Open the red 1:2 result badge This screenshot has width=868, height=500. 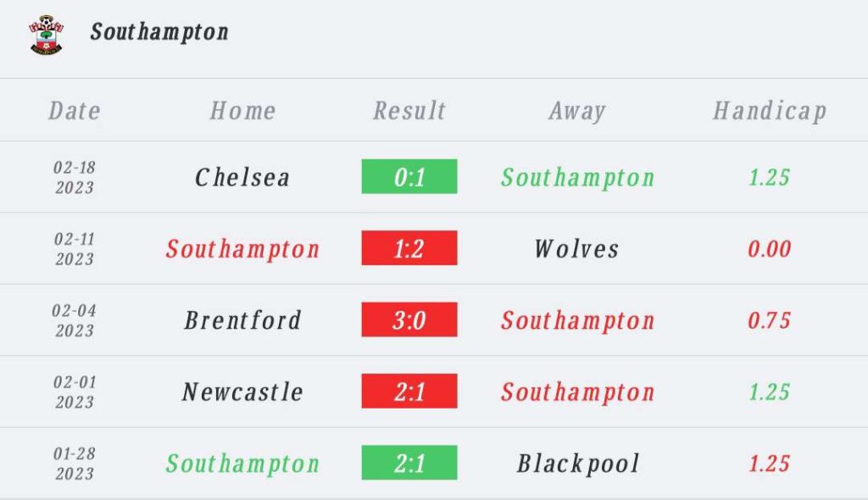tap(409, 248)
